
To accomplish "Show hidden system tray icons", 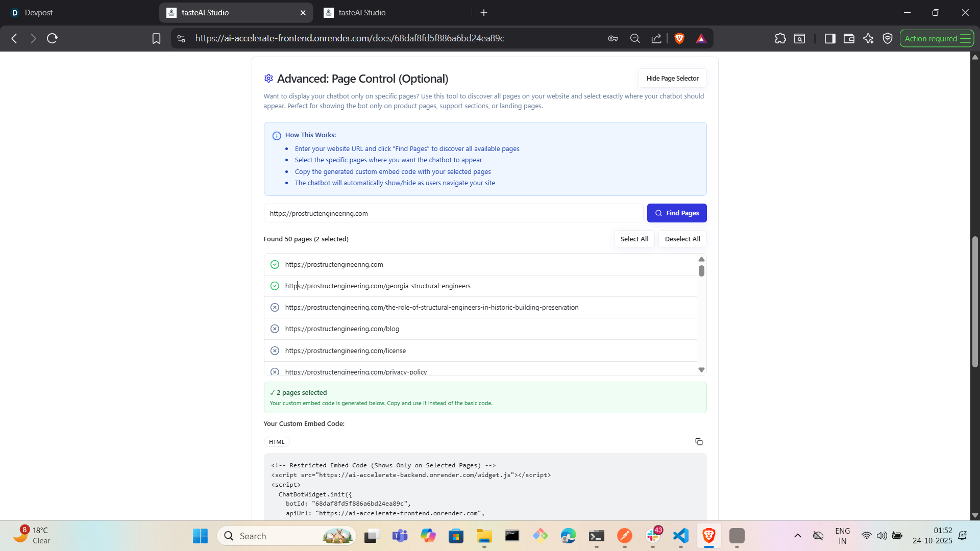I will [797, 536].
